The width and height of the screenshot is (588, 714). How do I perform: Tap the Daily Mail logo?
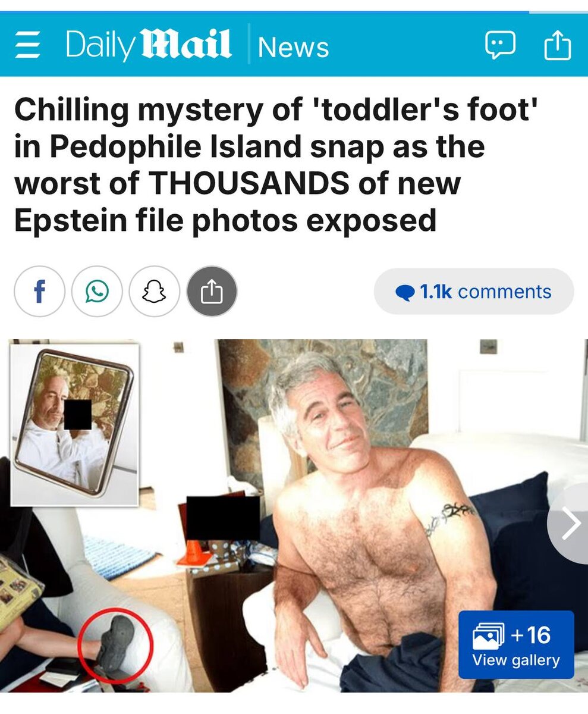tap(148, 45)
